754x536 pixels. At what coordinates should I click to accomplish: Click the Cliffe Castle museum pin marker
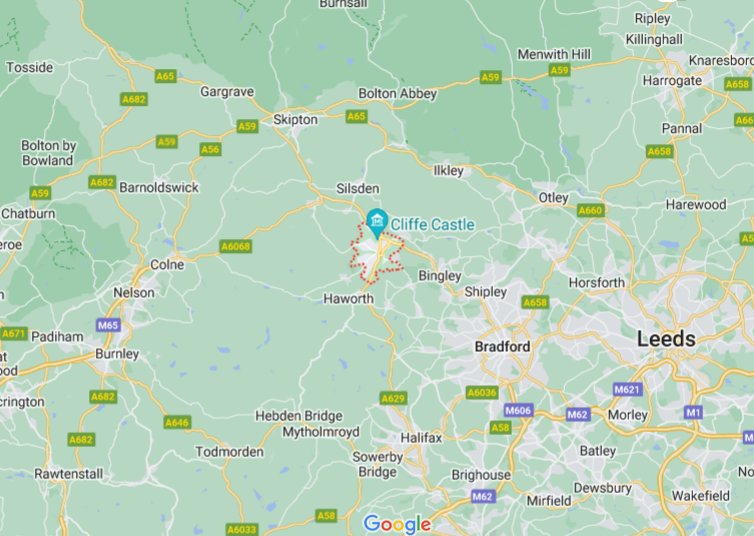[x=377, y=223]
